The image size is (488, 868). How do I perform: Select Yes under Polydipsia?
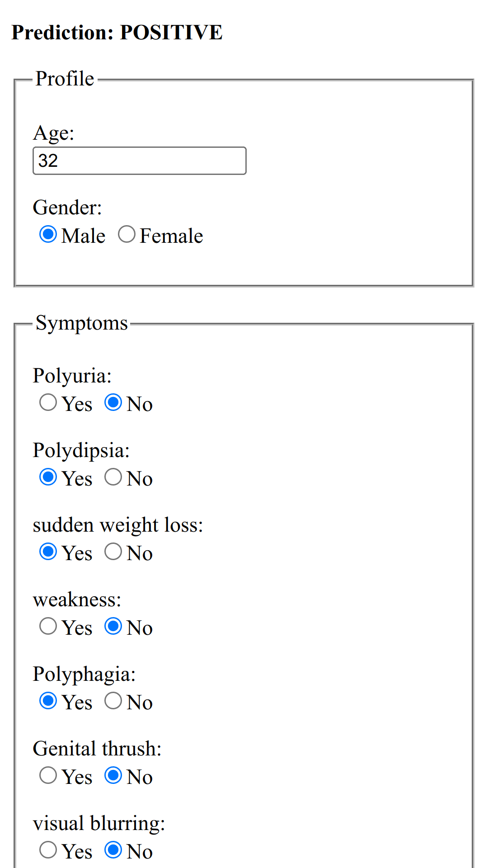tap(48, 477)
